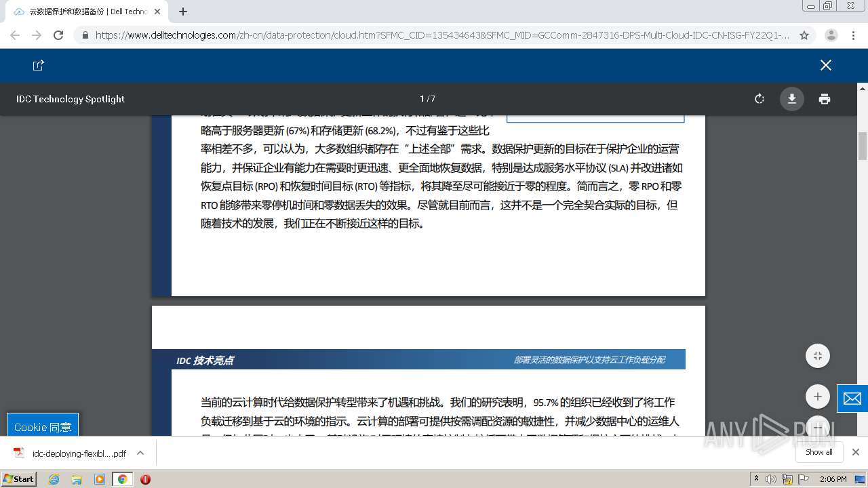
Task: Click the network tray icon
Action: pos(787,479)
